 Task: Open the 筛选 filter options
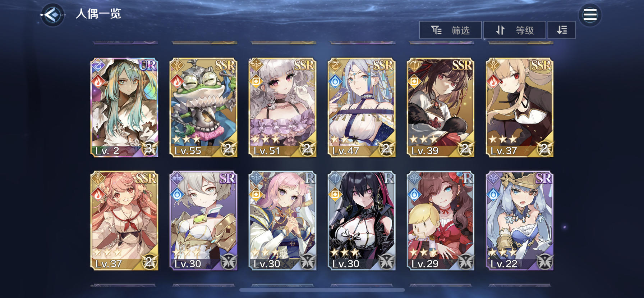pos(450,30)
